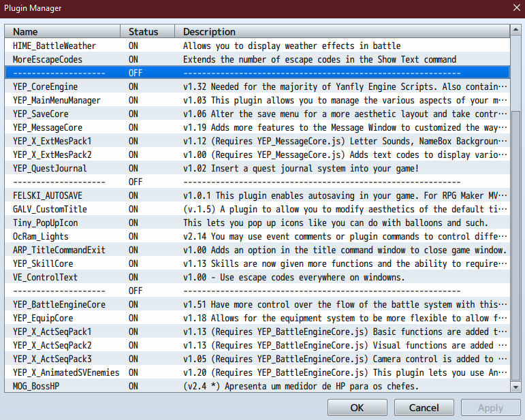This screenshot has height=420, width=525.
Task: Select the HIME_BattleWeather plugin row
Action: (x=257, y=46)
